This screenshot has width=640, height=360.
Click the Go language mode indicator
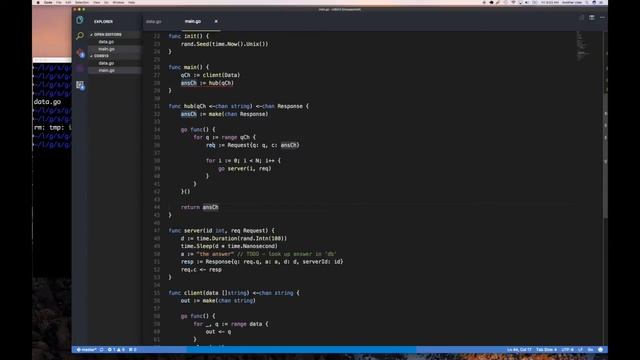pos(590,350)
